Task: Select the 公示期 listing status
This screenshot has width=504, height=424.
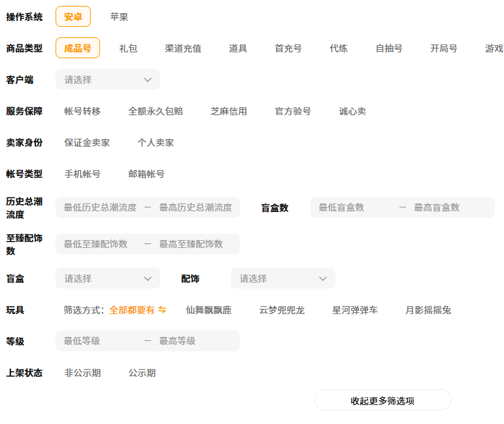Action: pos(142,373)
